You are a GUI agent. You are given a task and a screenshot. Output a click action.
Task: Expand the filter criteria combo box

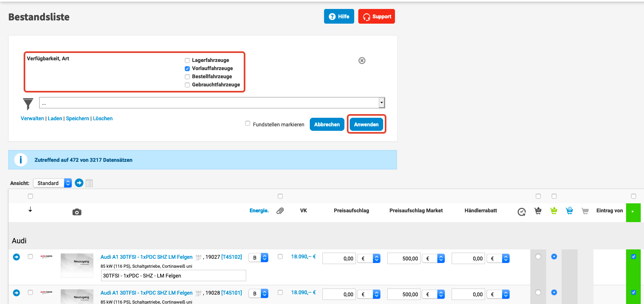coord(382,103)
